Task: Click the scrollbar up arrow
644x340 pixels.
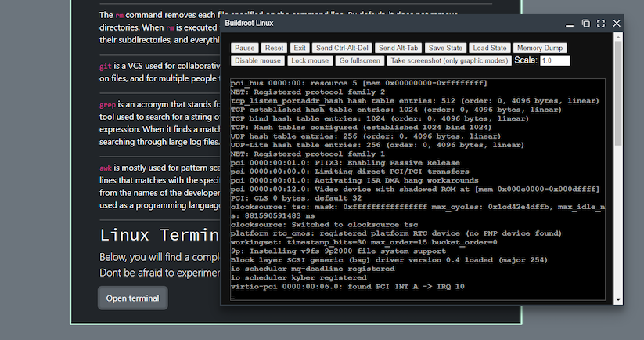Action: (618, 37)
